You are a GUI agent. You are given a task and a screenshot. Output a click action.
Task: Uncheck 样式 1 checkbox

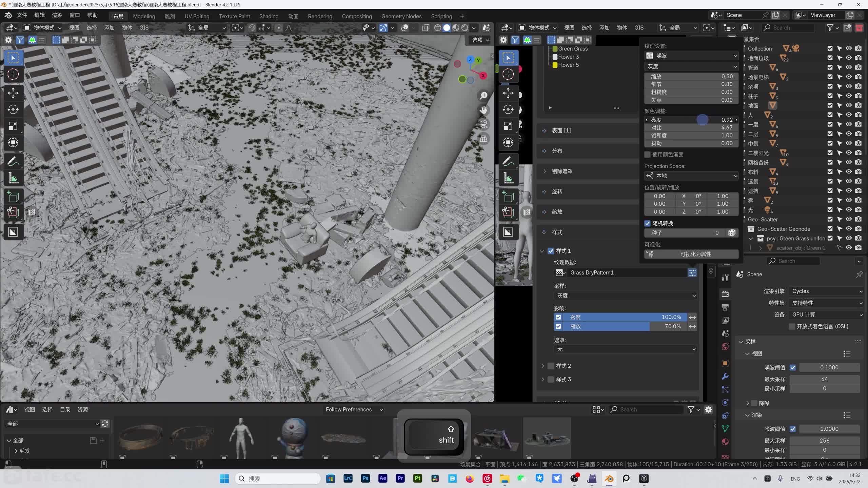click(x=551, y=251)
